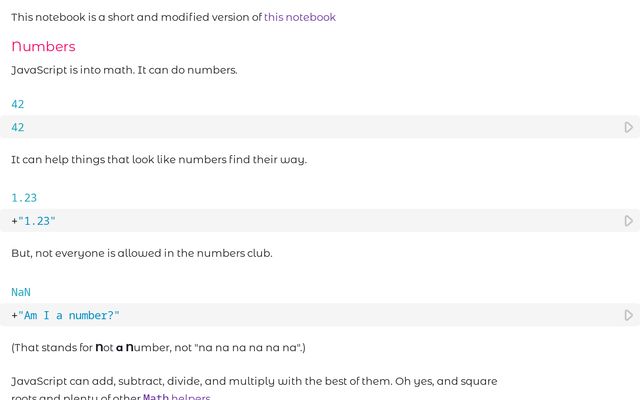The image size is (640, 400).
Task: Run the +"1.23" code cell
Action: 628,221
